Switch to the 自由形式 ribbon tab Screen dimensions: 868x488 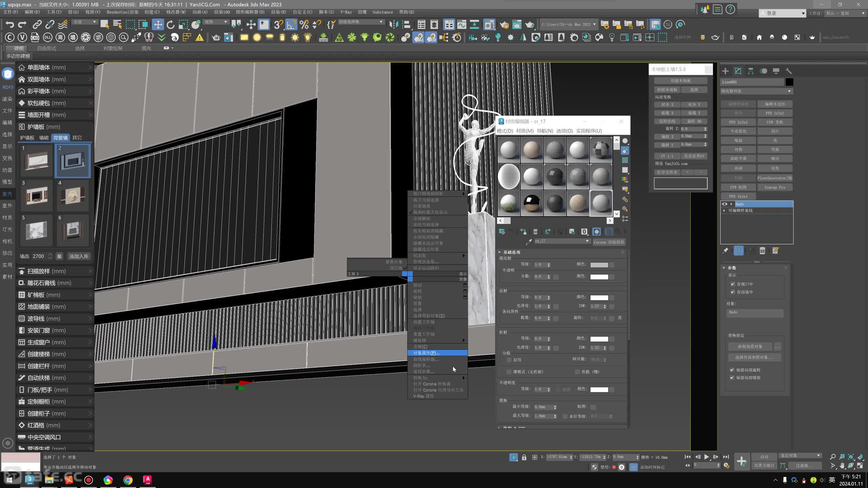(x=47, y=48)
